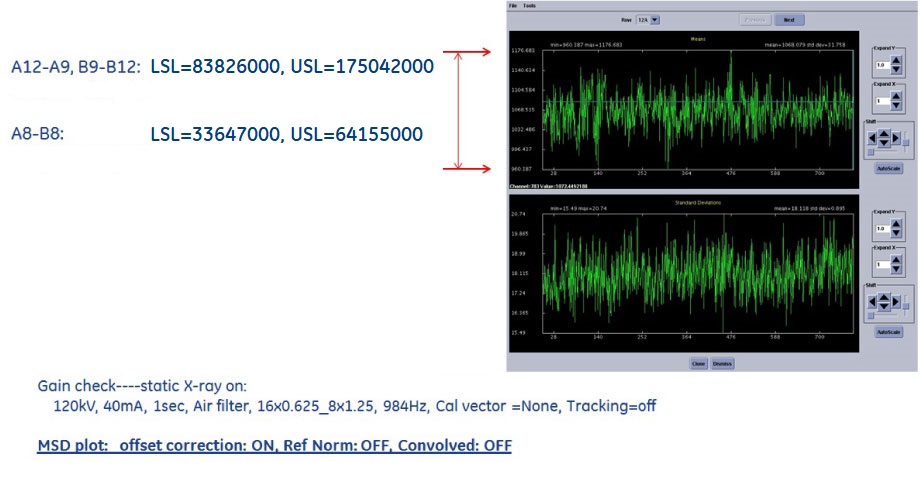Shift Standard Deviations plot downward
This screenshot has width=921, height=480.
pos(885,306)
